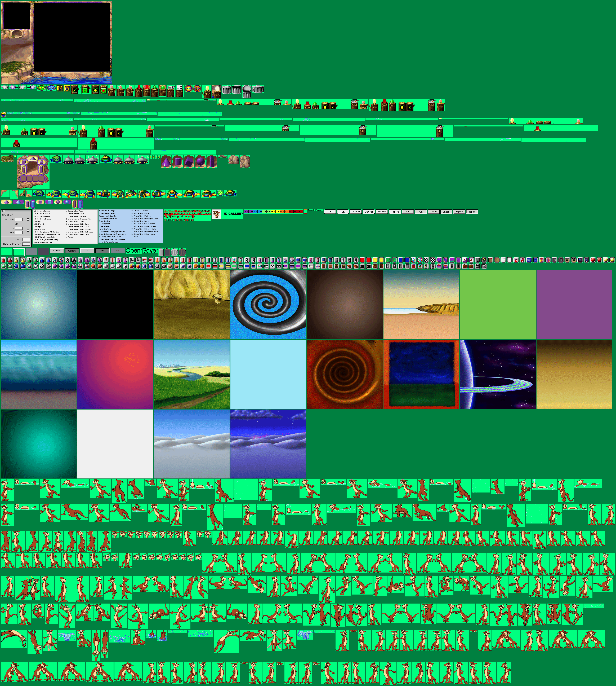The height and width of the screenshot is (686, 616).
Task: Select 'X. Review' in the white list
Action: click(x=69, y=237)
